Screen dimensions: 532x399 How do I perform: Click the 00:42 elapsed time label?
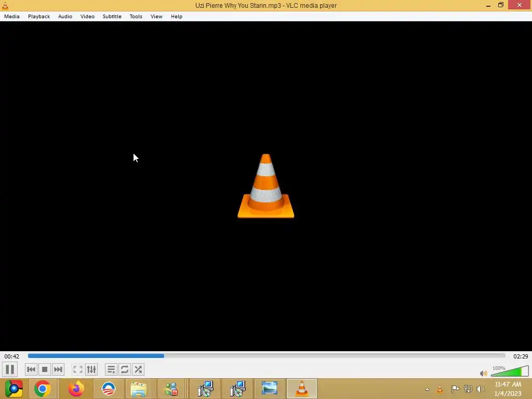point(12,356)
